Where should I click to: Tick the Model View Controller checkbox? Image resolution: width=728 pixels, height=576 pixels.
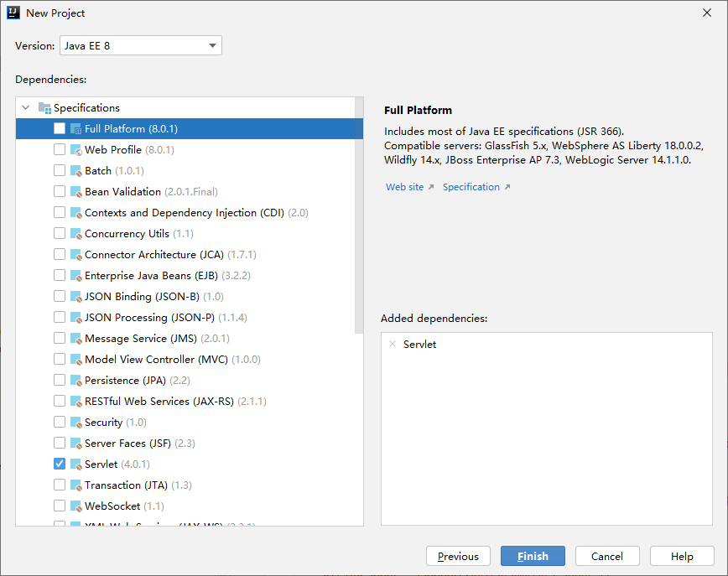60,359
